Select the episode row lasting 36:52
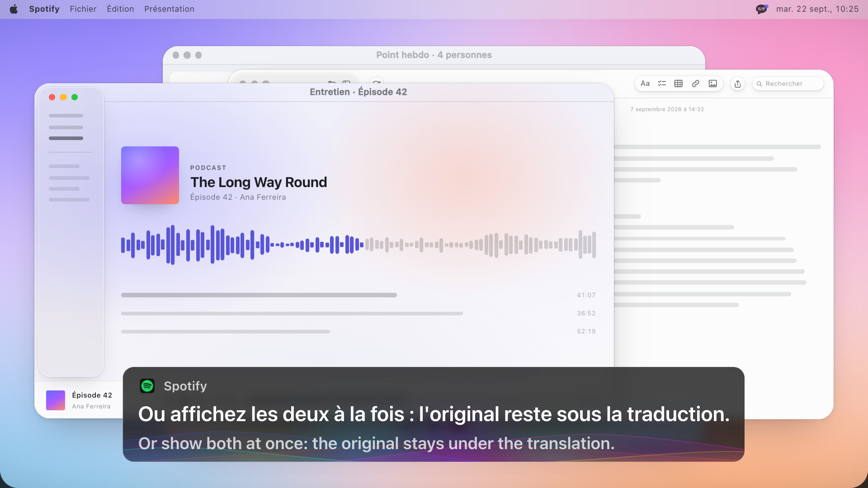 click(359, 313)
